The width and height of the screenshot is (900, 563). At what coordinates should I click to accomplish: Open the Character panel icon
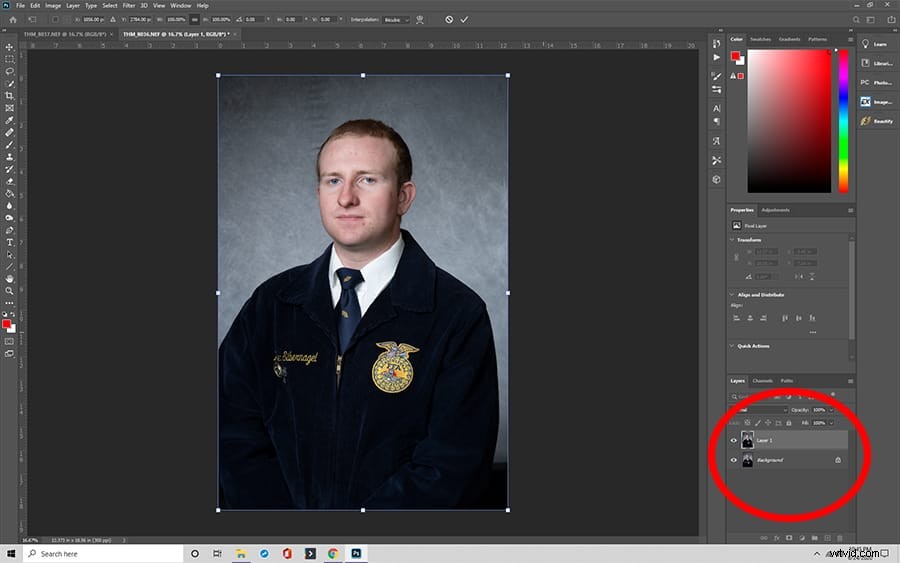716,108
